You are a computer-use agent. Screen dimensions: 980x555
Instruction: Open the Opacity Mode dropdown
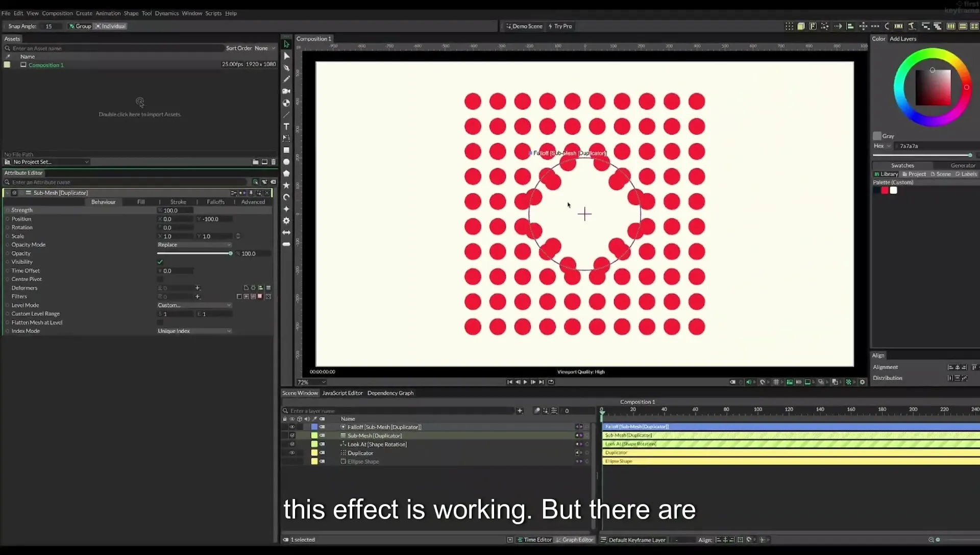(x=194, y=245)
